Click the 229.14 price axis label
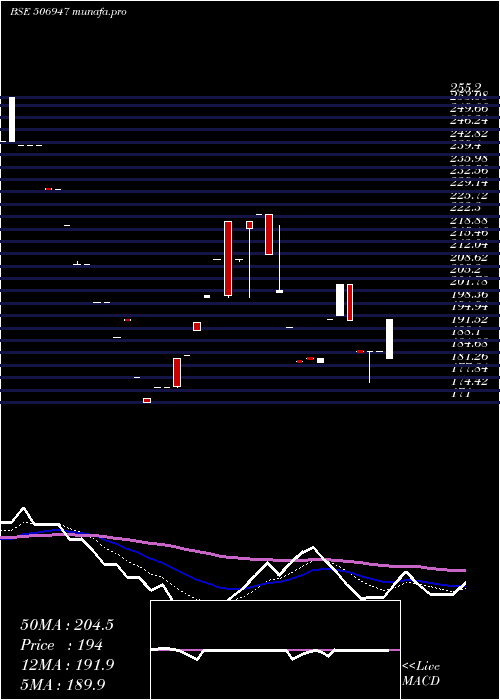500x700 pixels. [x=469, y=183]
